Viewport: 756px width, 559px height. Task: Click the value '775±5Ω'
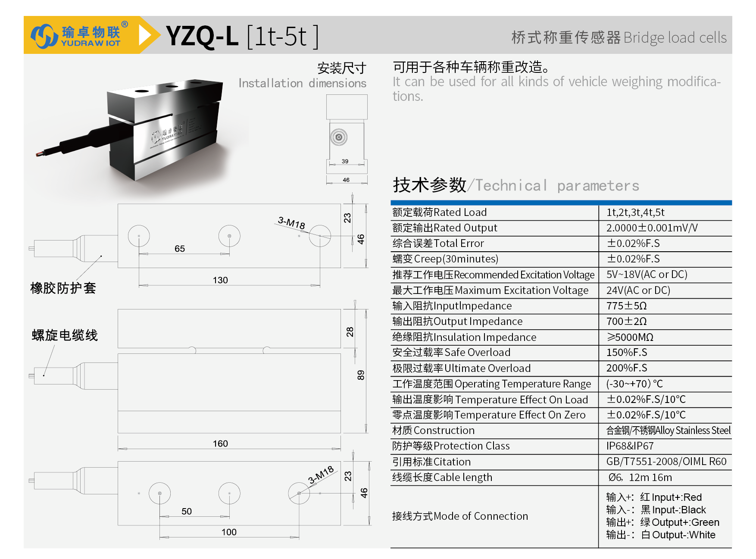[x=626, y=306]
